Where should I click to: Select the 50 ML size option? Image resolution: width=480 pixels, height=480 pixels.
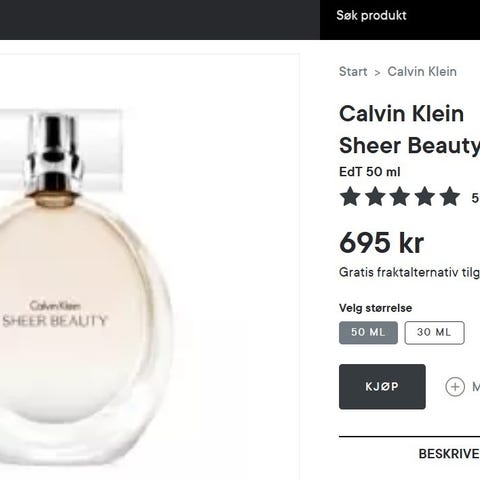pyautogui.click(x=368, y=332)
